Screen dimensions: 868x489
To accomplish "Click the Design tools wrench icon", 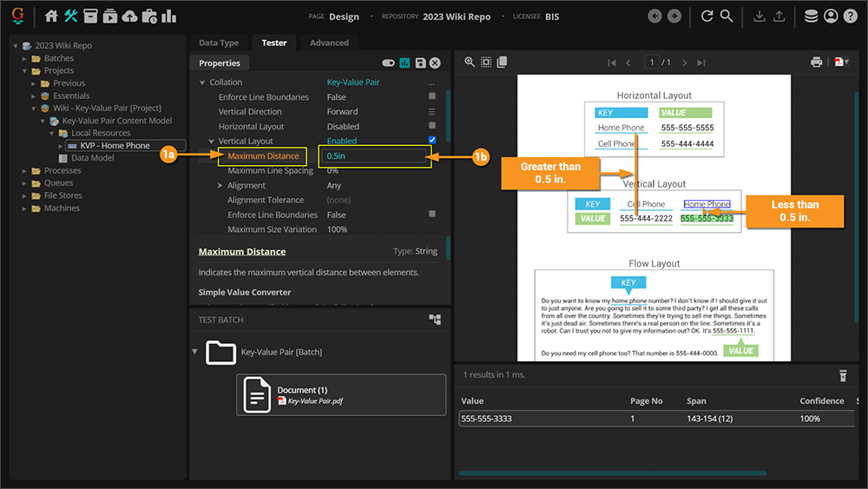I will tap(71, 17).
